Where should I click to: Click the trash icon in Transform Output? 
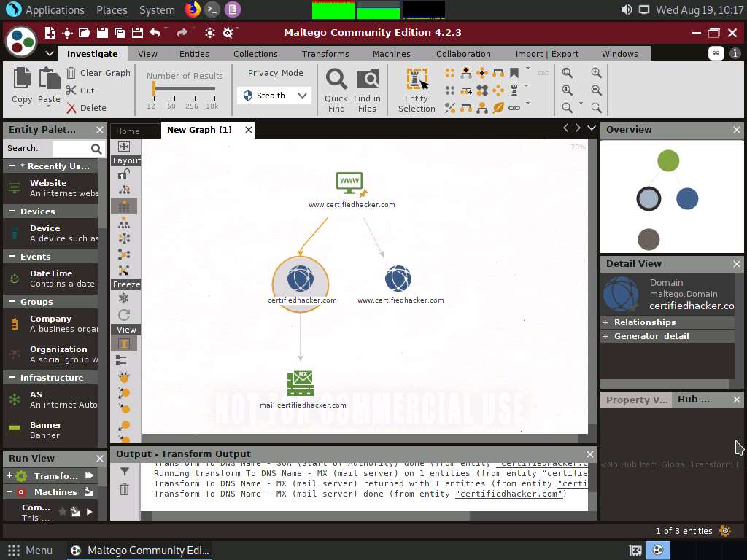[124, 489]
